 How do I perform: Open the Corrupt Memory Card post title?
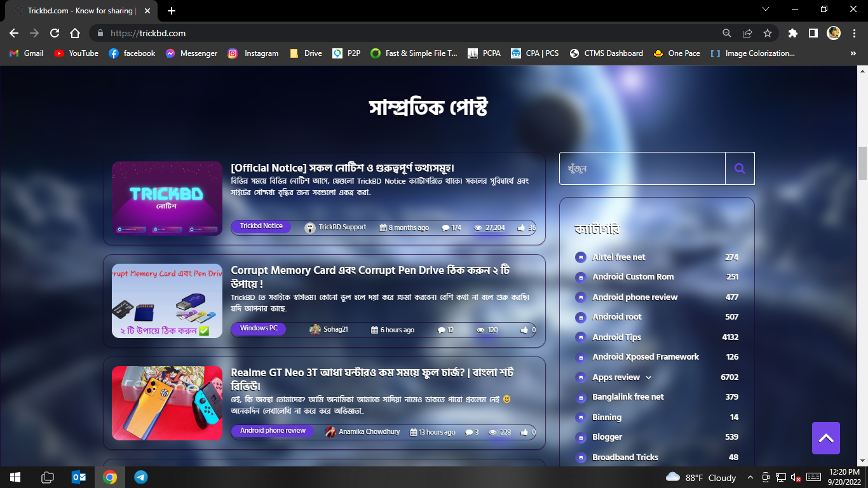pyautogui.click(x=371, y=276)
